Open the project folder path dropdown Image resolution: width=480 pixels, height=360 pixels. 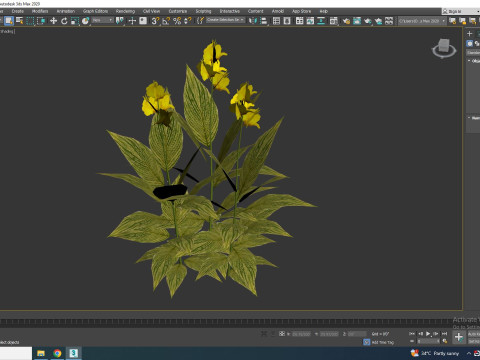click(422, 21)
